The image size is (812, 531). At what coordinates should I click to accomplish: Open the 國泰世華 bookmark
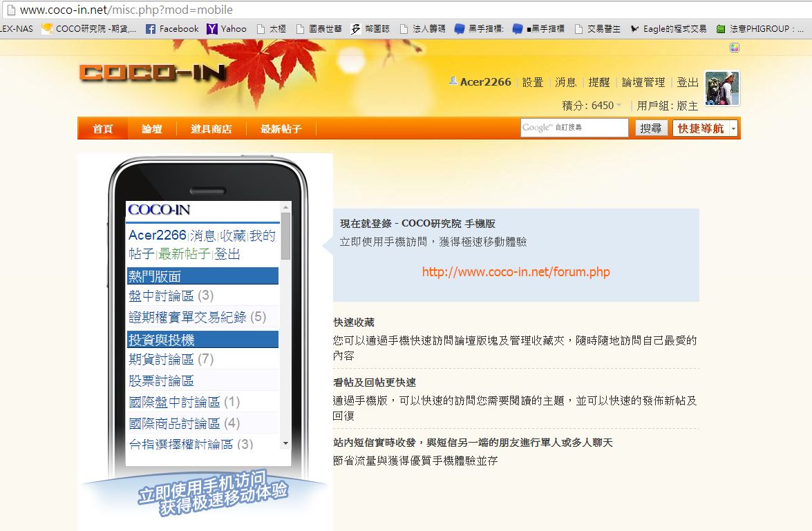[x=319, y=29]
